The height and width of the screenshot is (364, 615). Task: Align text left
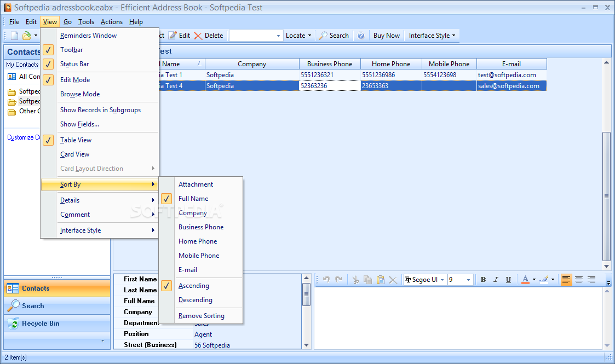point(566,279)
